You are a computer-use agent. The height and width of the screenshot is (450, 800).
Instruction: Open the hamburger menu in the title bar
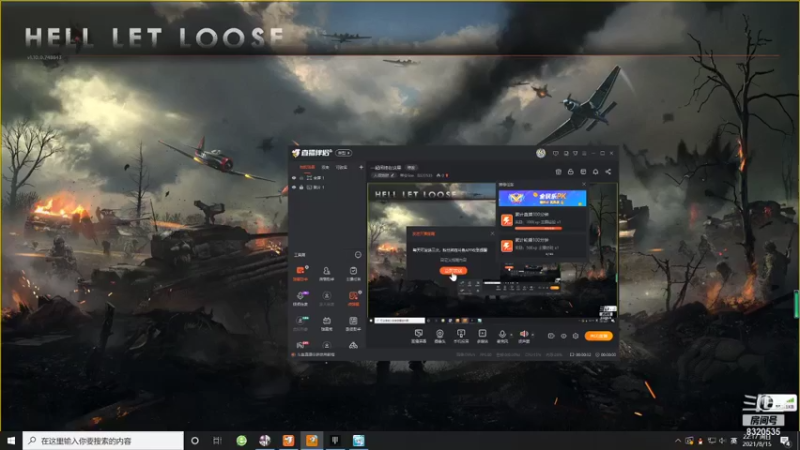[584, 153]
